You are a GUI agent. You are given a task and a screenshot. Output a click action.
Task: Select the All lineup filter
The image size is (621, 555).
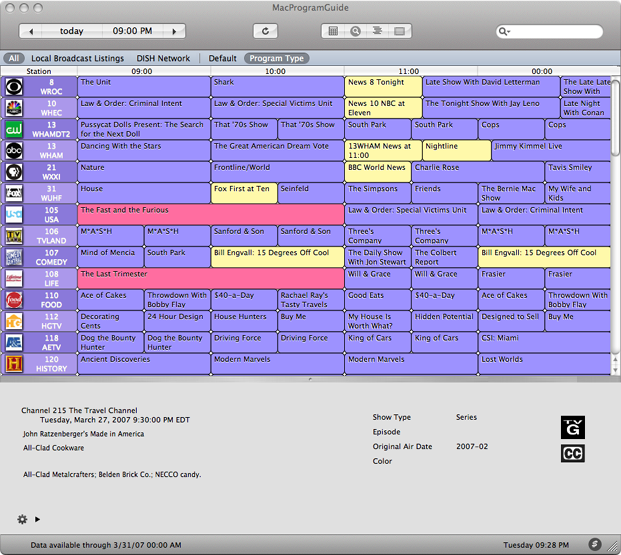[x=14, y=58]
